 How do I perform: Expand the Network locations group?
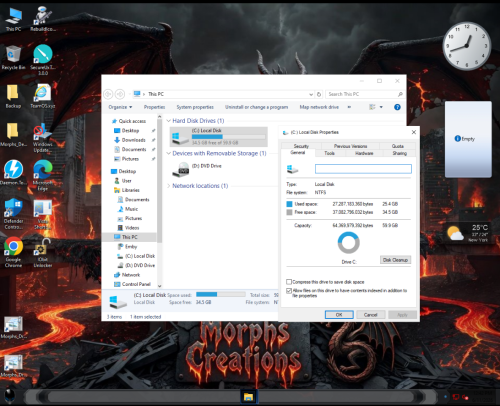coord(168,186)
